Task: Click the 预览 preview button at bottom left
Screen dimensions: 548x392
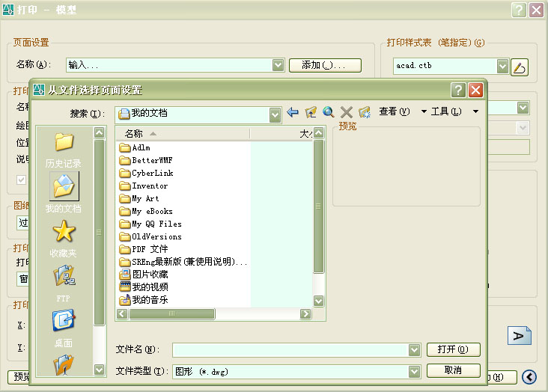Action: point(19,377)
